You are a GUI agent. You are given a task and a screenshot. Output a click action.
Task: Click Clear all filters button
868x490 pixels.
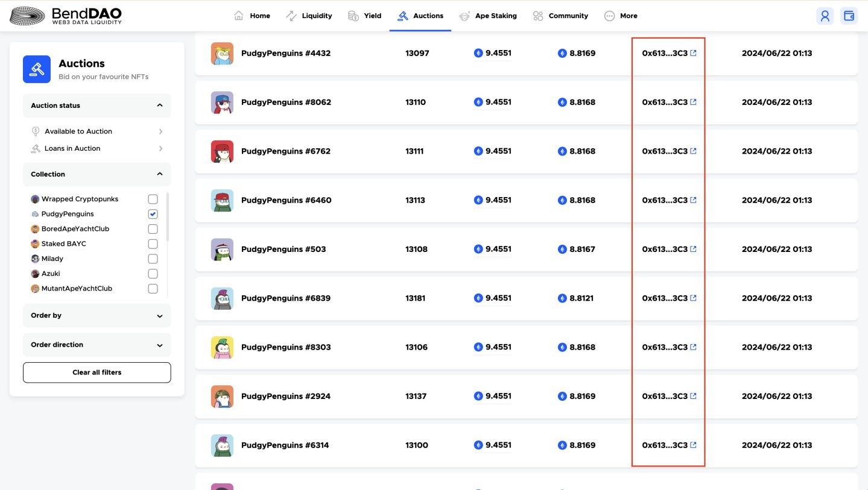97,372
